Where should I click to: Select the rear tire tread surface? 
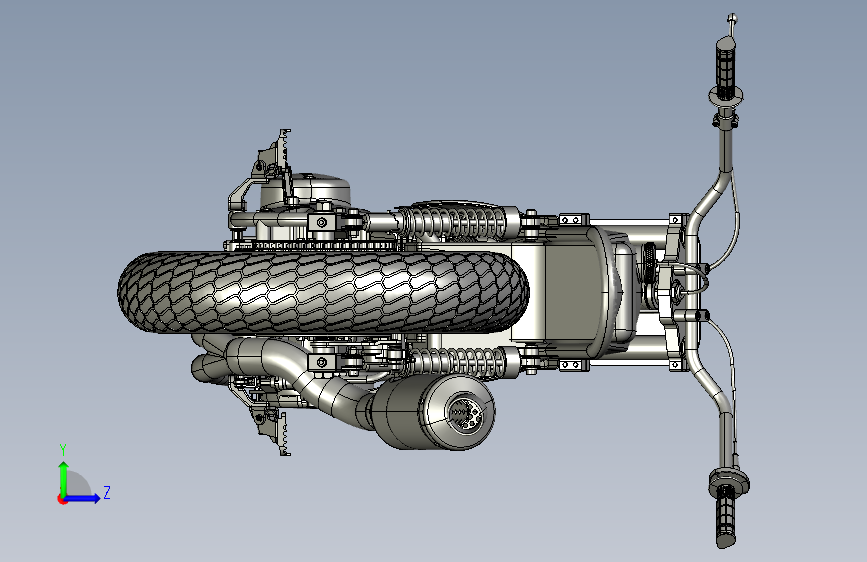click(x=323, y=292)
